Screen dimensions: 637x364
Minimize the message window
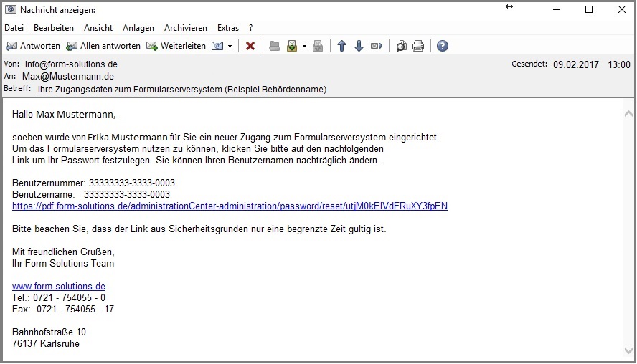[x=557, y=9]
